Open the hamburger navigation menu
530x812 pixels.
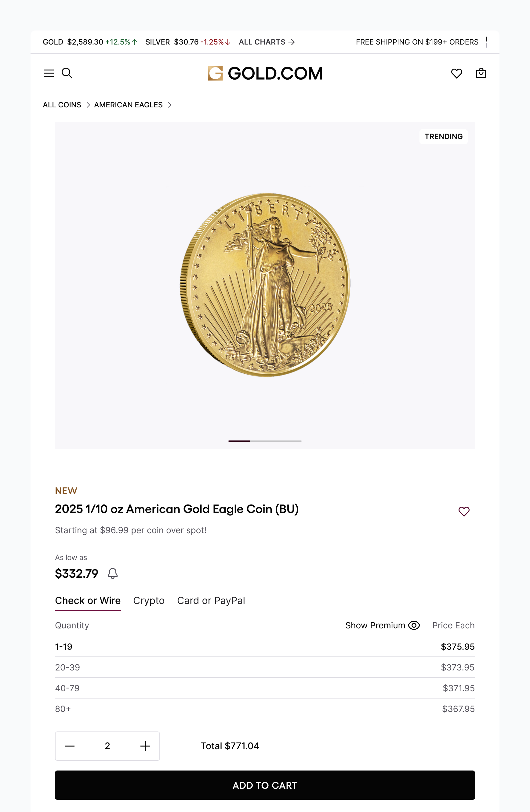pyautogui.click(x=49, y=73)
